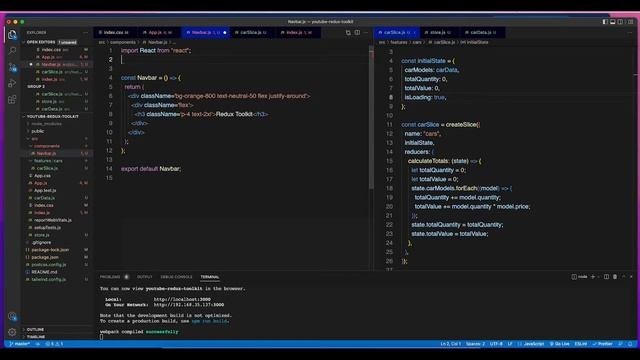640x360 pixels.
Task: Open Customize Layout icon in title bar
Action: point(631,22)
